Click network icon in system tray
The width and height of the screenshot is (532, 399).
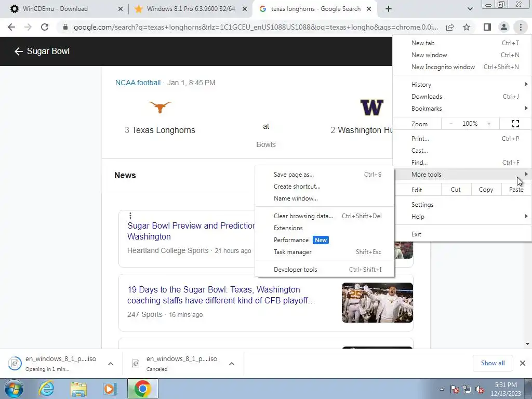[467, 389]
